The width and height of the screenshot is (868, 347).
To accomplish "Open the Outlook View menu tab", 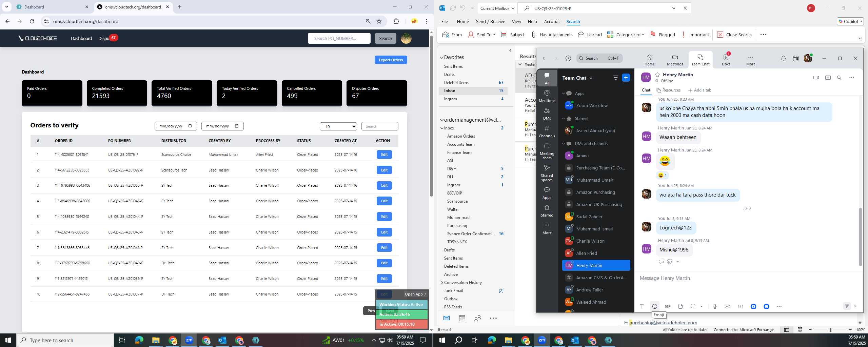I will pyautogui.click(x=516, y=21).
